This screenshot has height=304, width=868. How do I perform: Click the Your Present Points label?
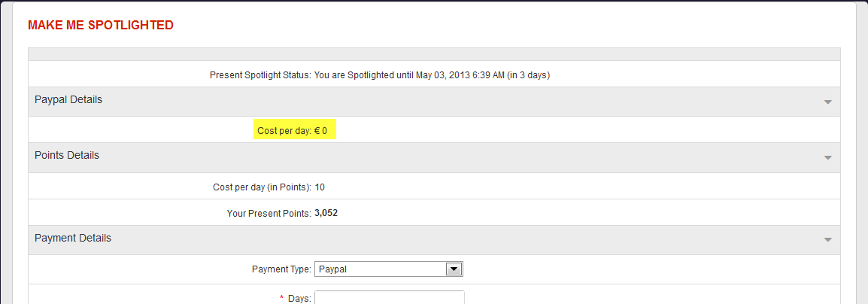[x=269, y=214]
